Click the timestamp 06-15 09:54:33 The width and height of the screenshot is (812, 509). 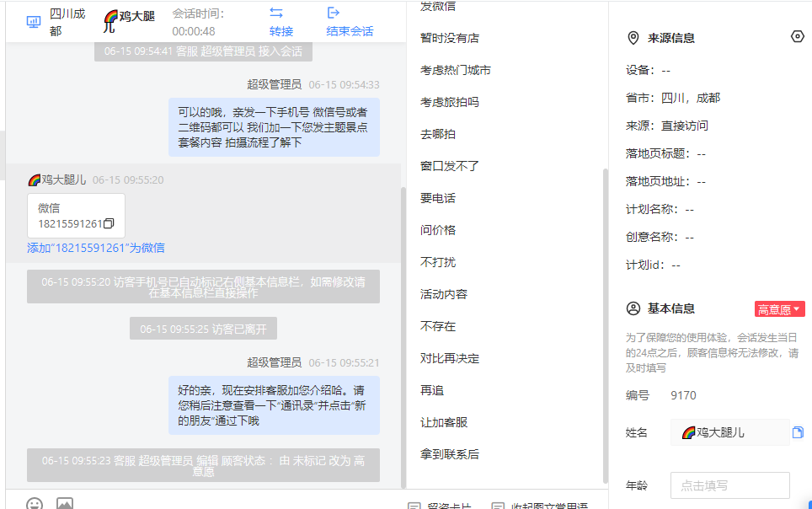pos(344,84)
